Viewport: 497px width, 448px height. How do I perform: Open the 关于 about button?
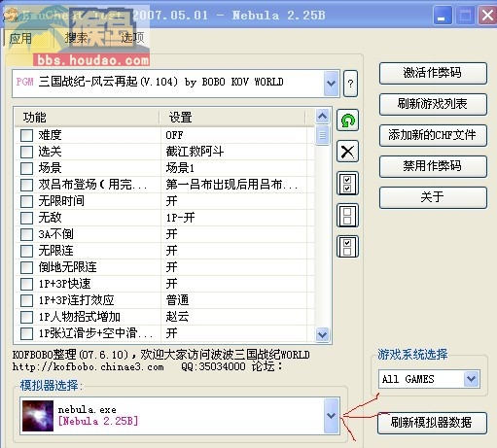pyautogui.click(x=433, y=197)
